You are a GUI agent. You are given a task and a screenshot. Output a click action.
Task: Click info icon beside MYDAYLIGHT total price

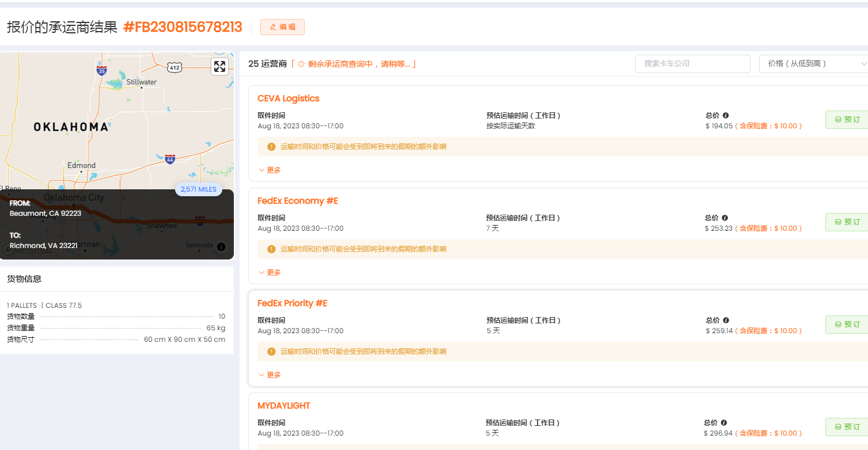[x=724, y=423]
